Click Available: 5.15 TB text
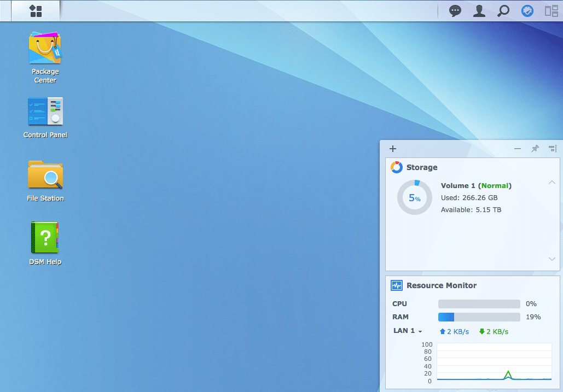Screen dimensions: 563x392 471,210
